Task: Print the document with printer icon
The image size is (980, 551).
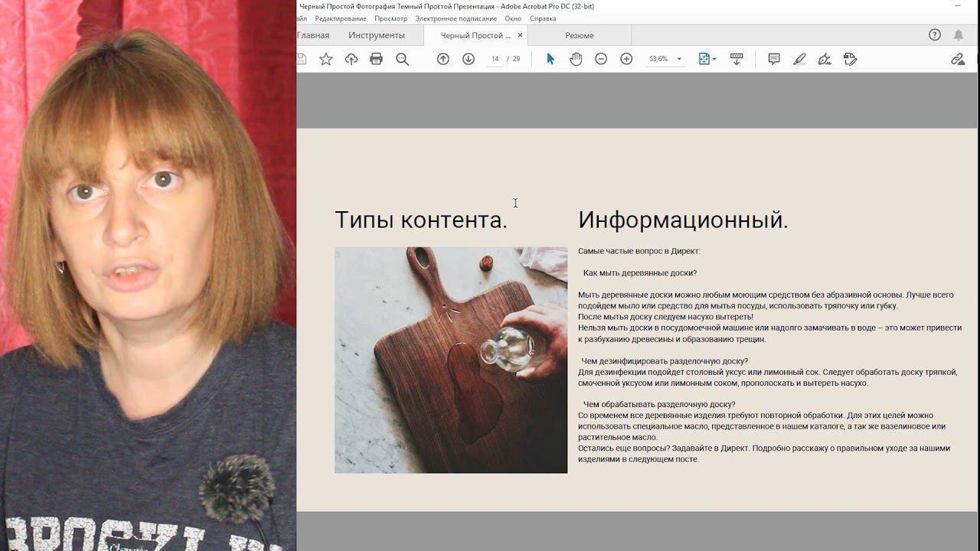Action: point(376,59)
